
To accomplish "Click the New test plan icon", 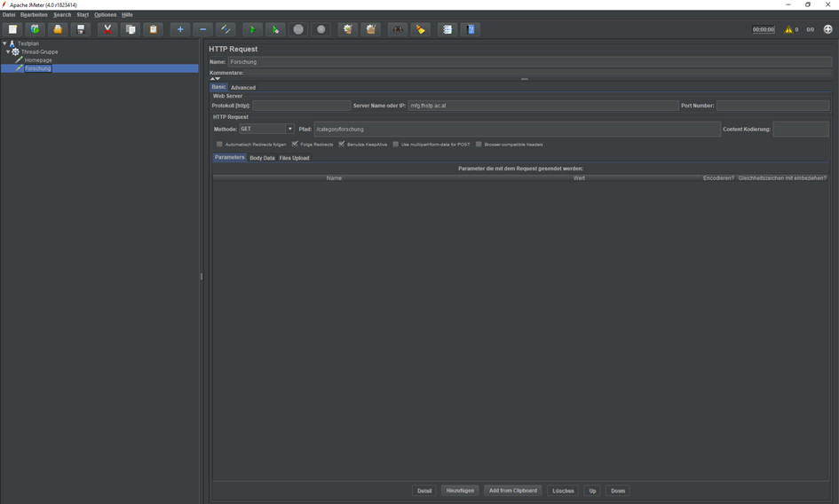I will click(x=12, y=29).
